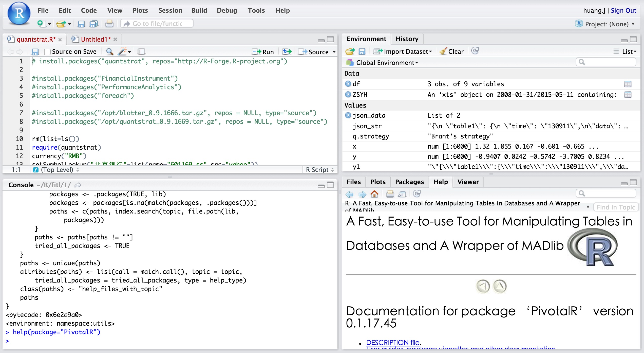Switch to the History tab
This screenshot has width=644, height=353.
pos(407,39)
